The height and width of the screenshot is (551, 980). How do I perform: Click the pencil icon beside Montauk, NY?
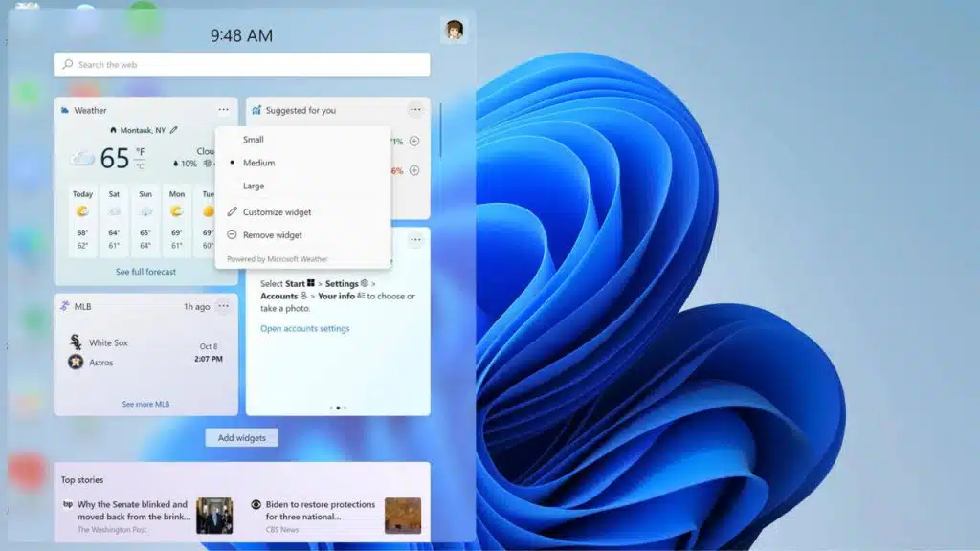tap(173, 129)
